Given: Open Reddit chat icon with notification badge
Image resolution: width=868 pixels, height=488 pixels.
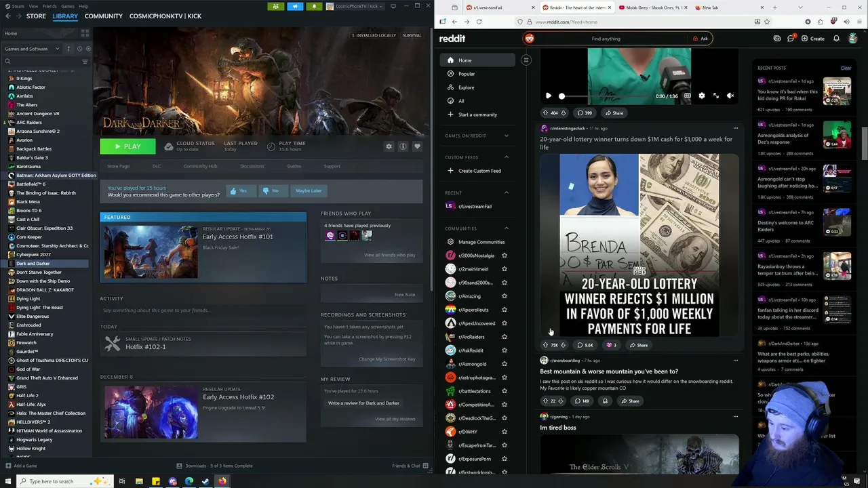Looking at the screenshot, I should (791, 39).
